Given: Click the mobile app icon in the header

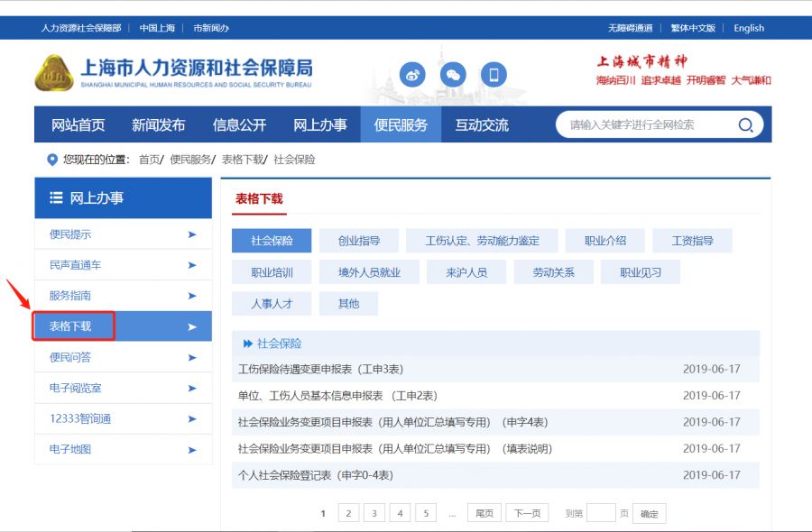Looking at the screenshot, I should point(494,76).
